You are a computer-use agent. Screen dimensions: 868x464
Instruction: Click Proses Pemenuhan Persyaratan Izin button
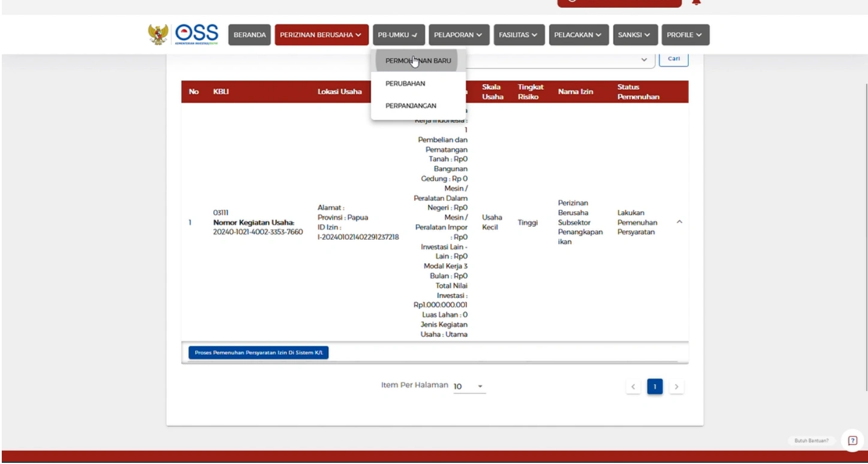pyautogui.click(x=258, y=352)
